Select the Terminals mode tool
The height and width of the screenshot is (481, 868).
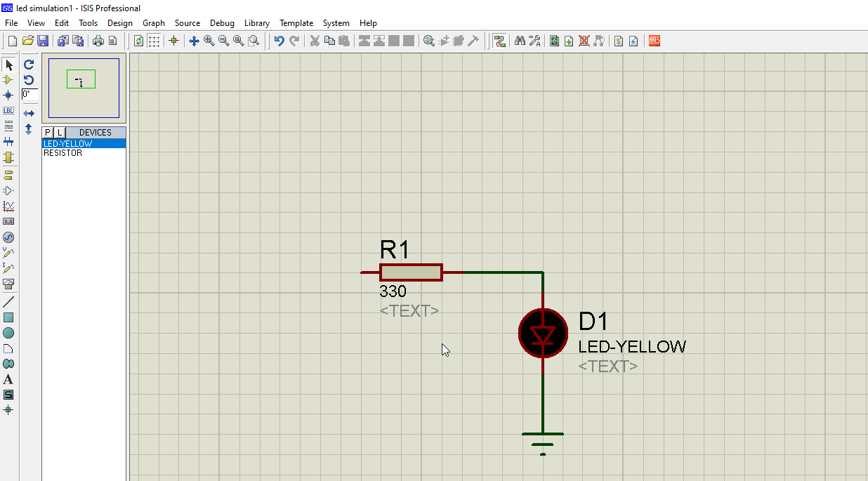pyautogui.click(x=8, y=175)
